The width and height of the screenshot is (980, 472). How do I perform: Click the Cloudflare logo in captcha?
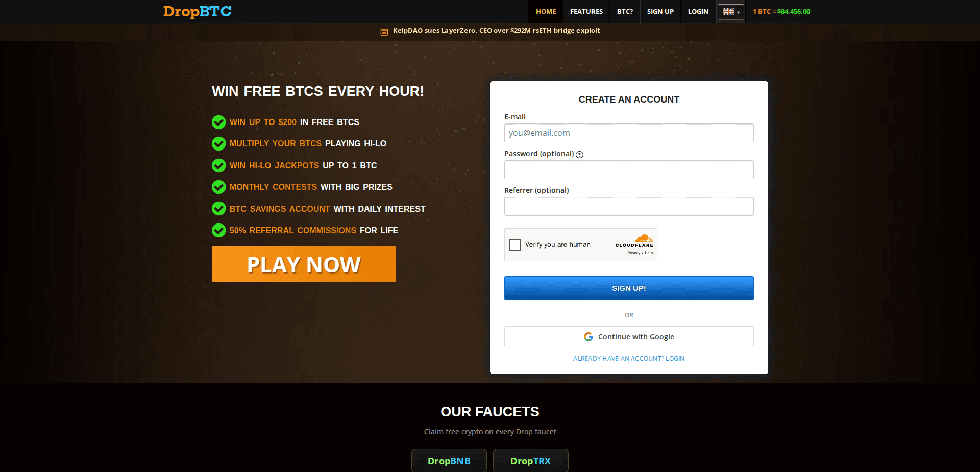point(634,241)
